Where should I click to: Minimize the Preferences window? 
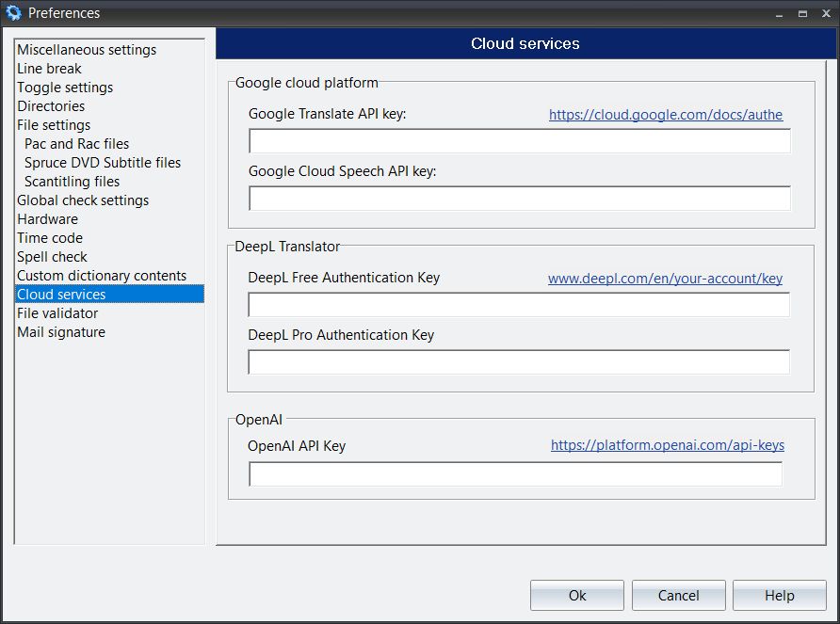pos(779,14)
